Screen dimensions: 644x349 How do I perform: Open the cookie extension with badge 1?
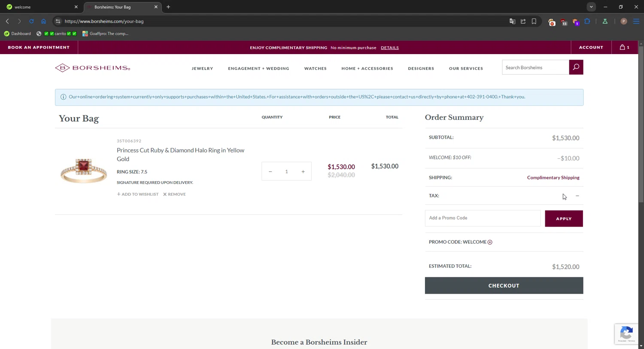coord(575,22)
